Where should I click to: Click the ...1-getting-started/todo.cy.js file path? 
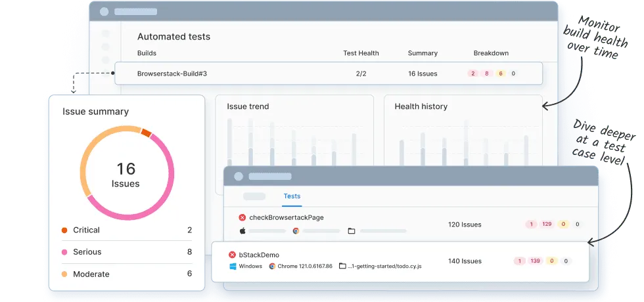384,267
